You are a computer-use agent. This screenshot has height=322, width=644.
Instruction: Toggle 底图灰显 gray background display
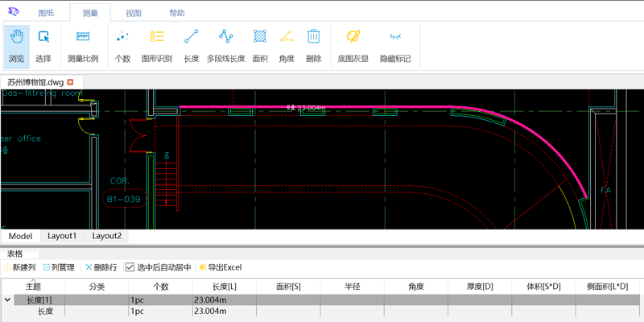353,45
